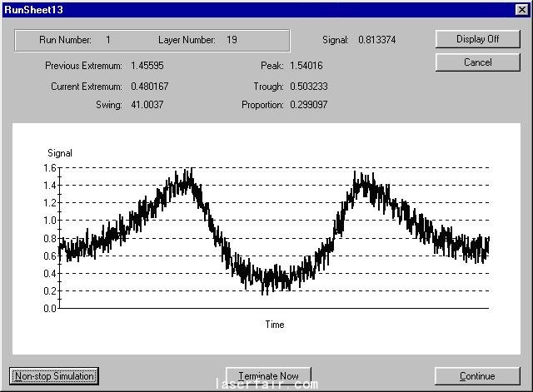Select the Run Number value 1
Viewport: 533px width, 392px height.
point(108,40)
